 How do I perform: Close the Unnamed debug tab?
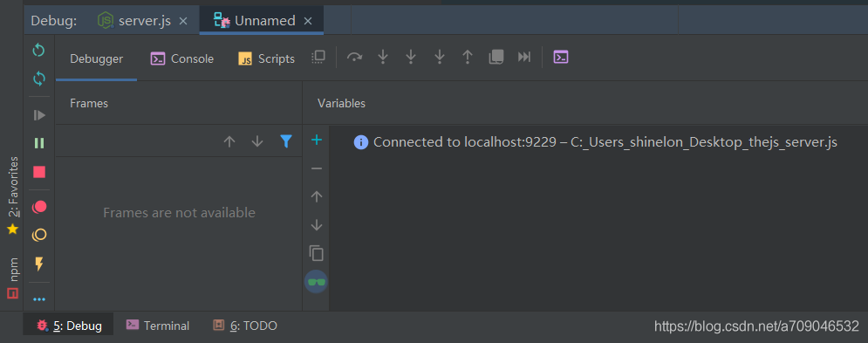click(x=308, y=21)
